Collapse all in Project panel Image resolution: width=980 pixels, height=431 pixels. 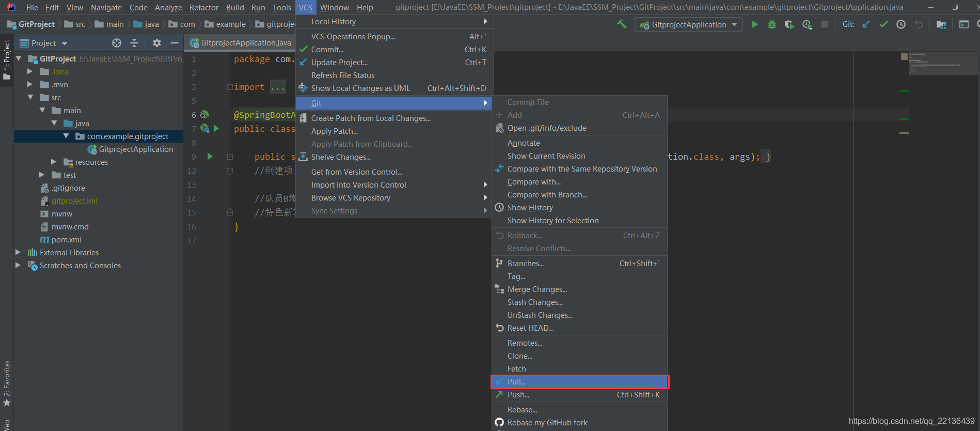point(134,43)
